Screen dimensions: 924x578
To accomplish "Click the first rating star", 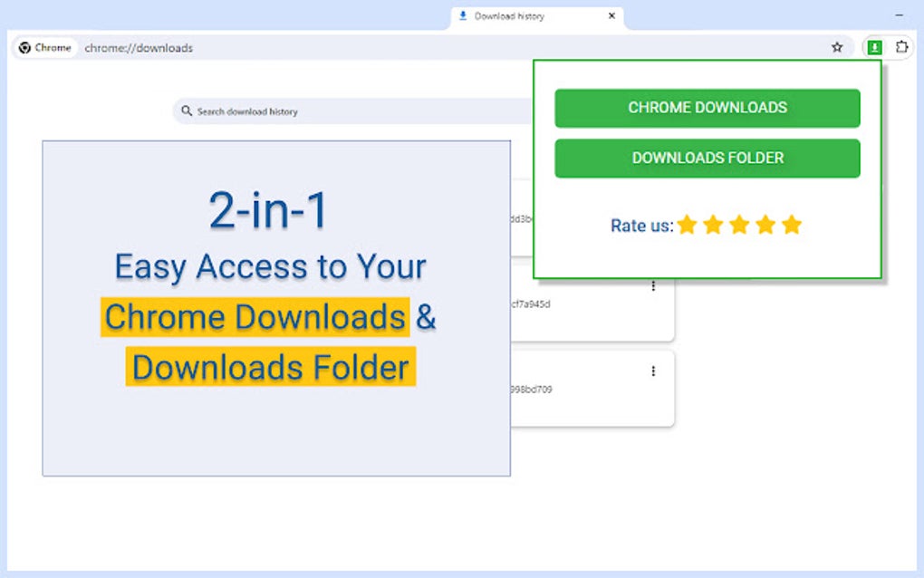I will coord(687,225).
